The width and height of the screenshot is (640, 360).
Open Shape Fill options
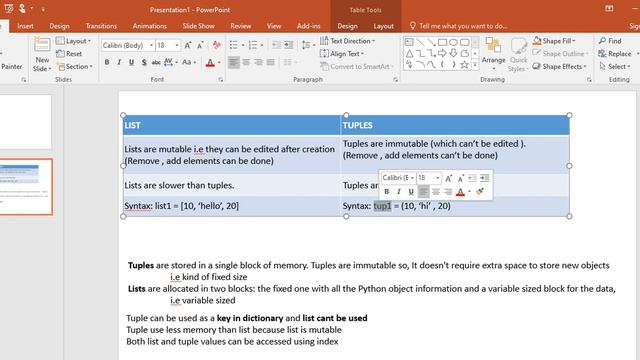[554, 41]
